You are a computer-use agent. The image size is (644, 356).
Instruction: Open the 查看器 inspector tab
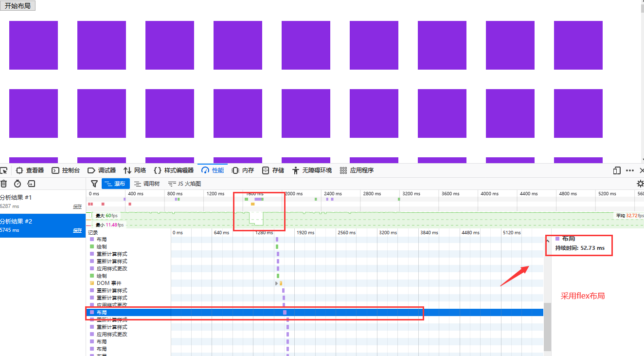30,170
